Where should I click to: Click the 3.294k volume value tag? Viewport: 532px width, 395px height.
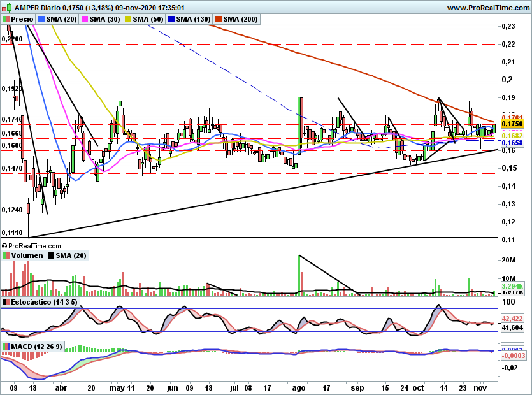point(512,286)
